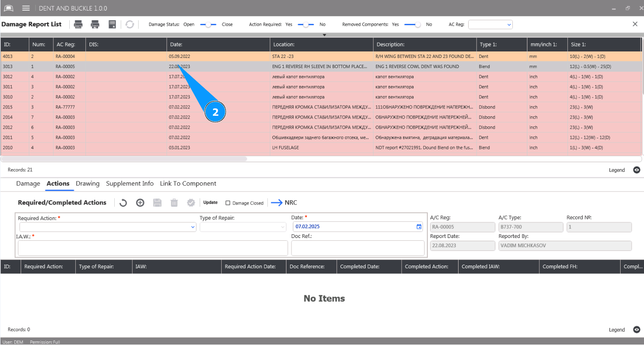Go to the Supplement Info tab
The image size is (644, 345).
click(x=130, y=183)
